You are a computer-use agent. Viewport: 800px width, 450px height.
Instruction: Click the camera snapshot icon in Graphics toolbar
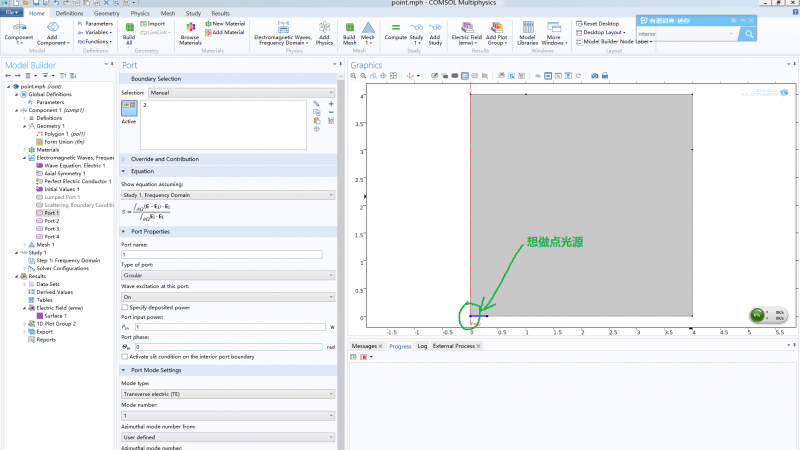(x=594, y=76)
